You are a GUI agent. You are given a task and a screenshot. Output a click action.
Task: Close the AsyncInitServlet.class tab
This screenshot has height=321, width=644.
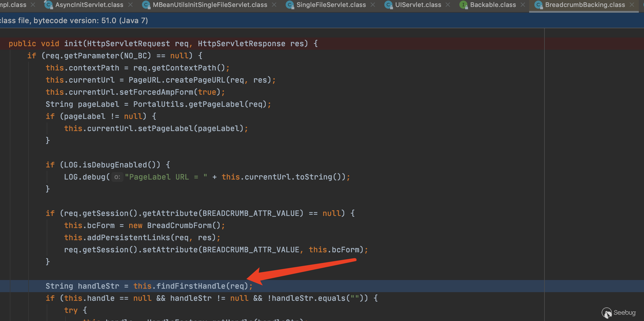pyautogui.click(x=130, y=5)
